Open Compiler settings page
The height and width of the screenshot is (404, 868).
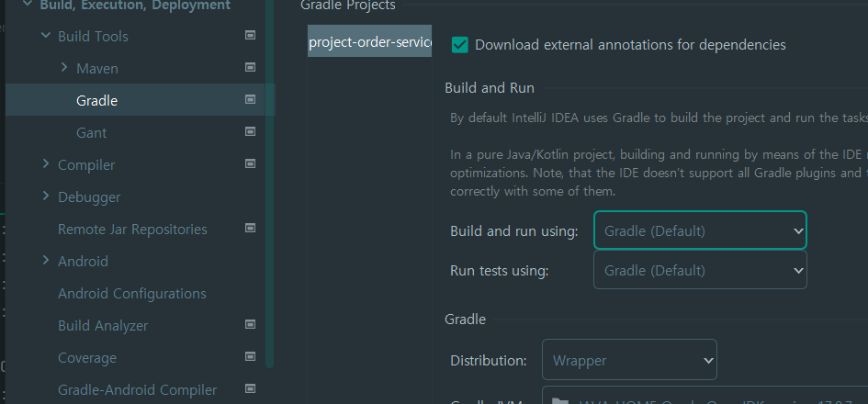[86, 165]
